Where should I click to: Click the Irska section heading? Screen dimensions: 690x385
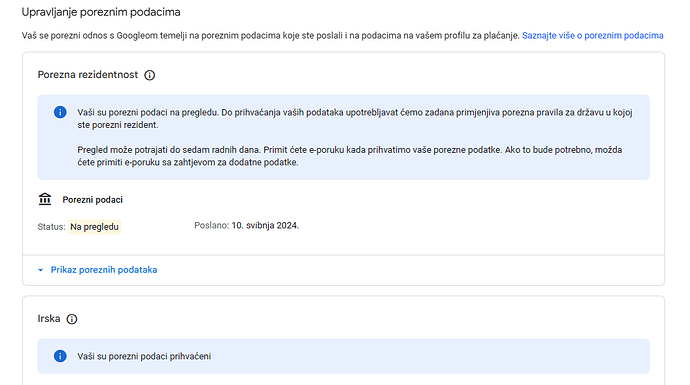tap(49, 319)
